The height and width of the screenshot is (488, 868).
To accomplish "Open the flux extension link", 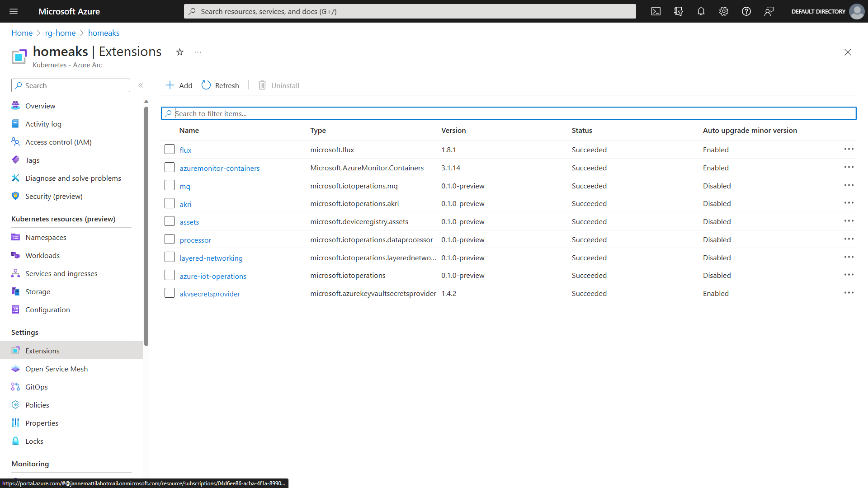I will coord(185,150).
